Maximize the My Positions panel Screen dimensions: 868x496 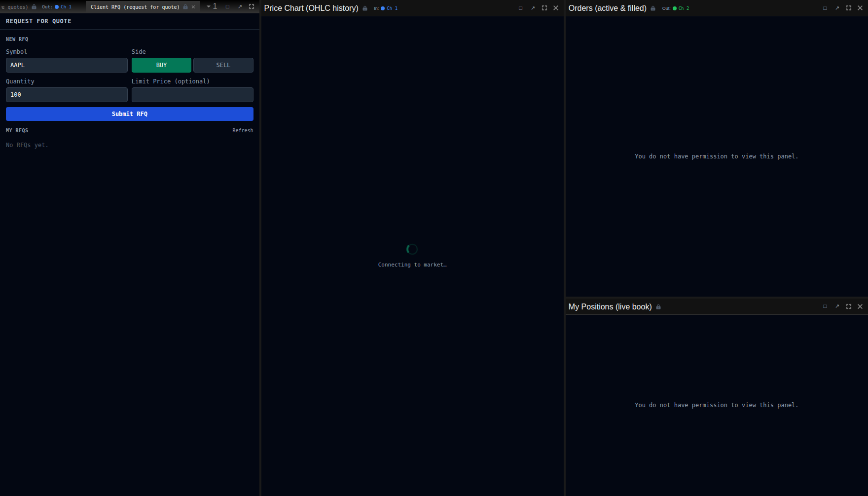point(849,306)
